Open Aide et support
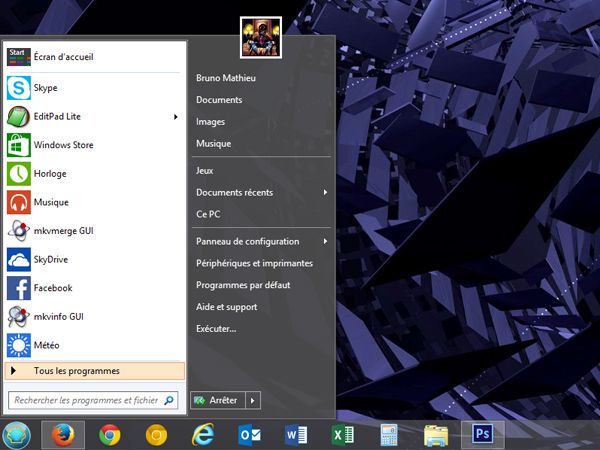This screenshot has height=450, width=600. 227,307
